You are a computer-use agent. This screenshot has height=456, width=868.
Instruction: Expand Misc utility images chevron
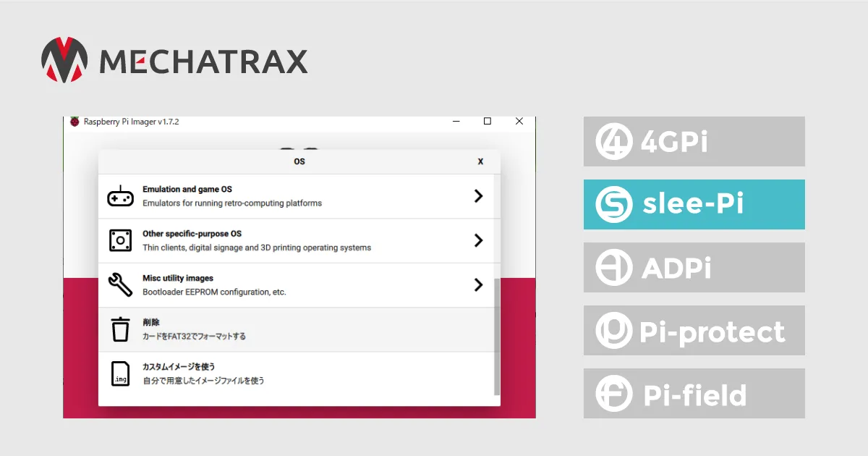click(x=478, y=284)
